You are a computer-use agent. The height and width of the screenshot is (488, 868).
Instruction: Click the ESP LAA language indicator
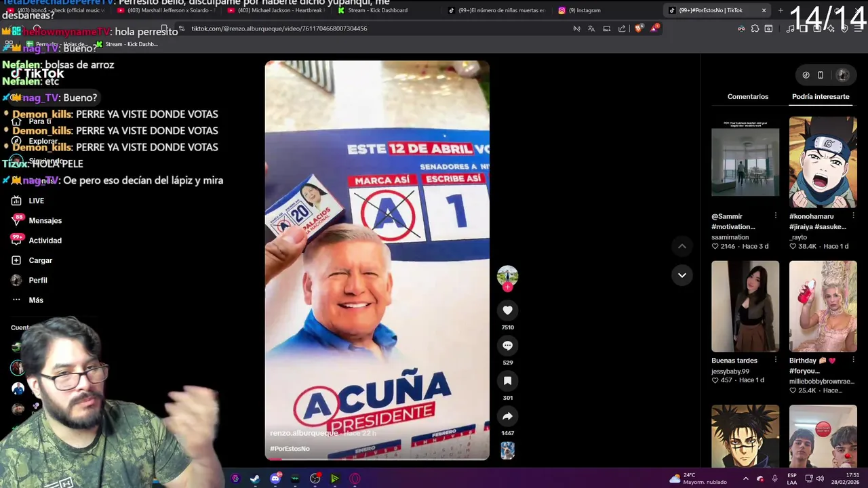792,479
